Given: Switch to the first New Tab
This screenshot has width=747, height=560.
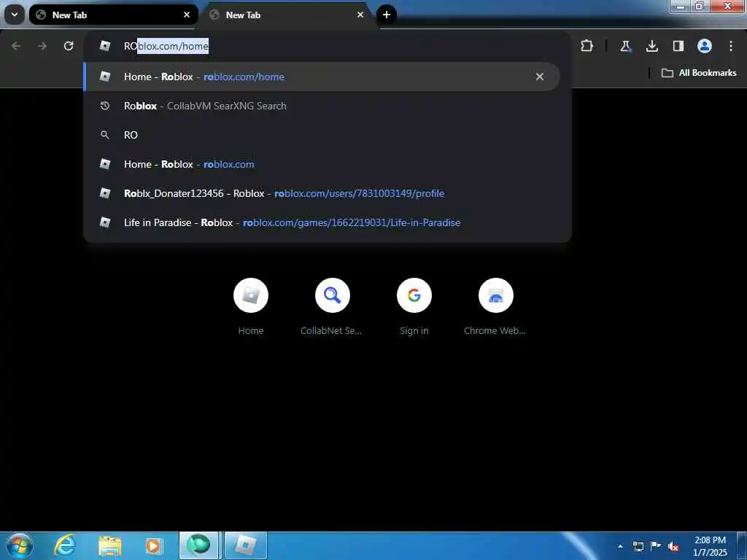Looking at the screenshot, I should click(113, 15).
